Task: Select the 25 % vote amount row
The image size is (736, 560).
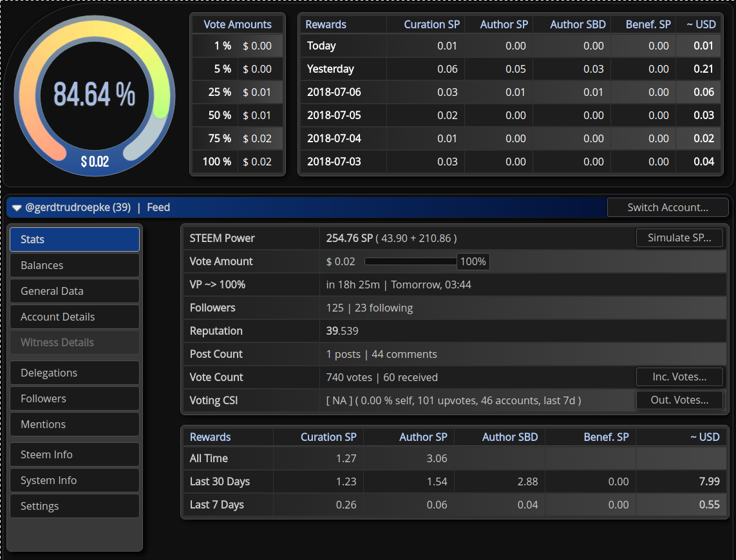Action: tap(238, 92)
